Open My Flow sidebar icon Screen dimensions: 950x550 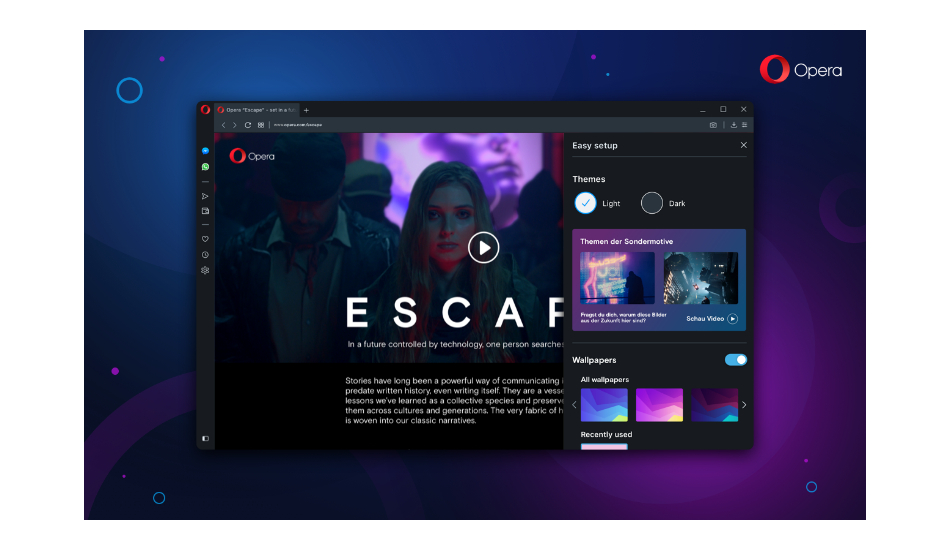point(205,196)
